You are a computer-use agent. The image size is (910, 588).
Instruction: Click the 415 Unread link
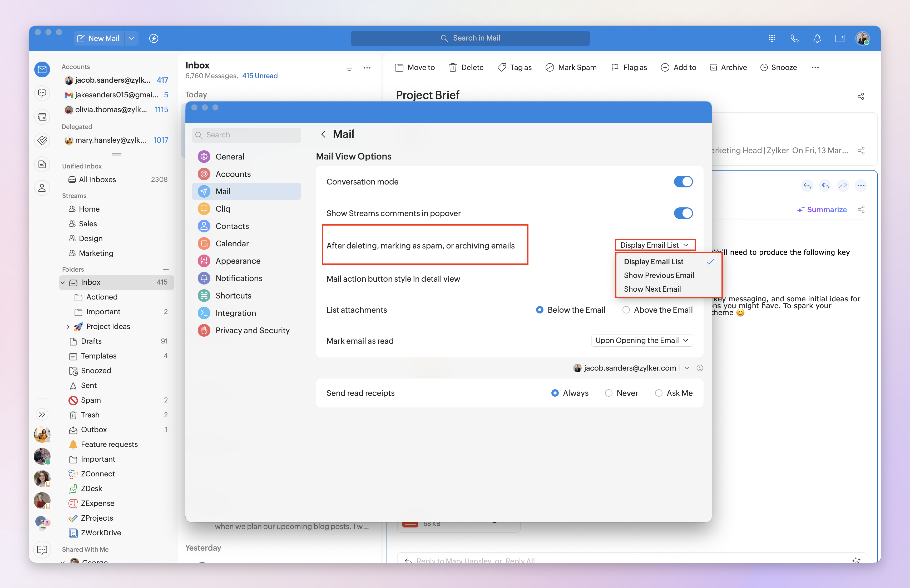pos(260,76)
